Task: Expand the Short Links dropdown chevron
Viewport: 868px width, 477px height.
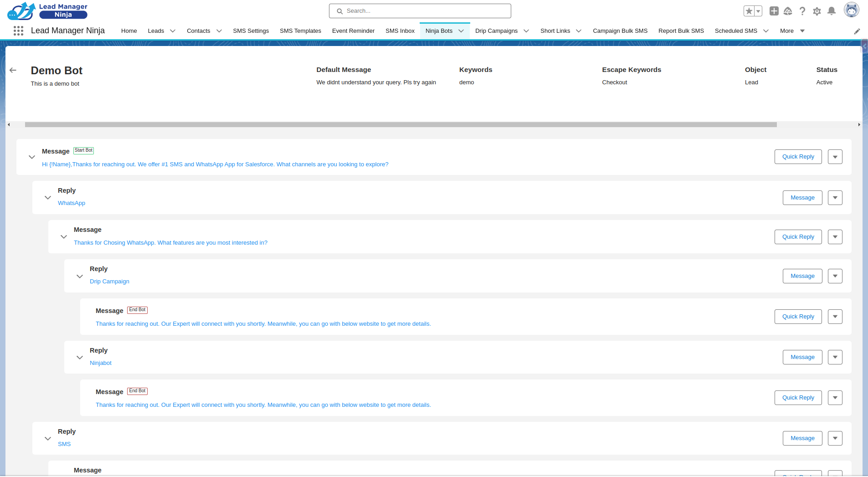Action: [x=579, y=31]
